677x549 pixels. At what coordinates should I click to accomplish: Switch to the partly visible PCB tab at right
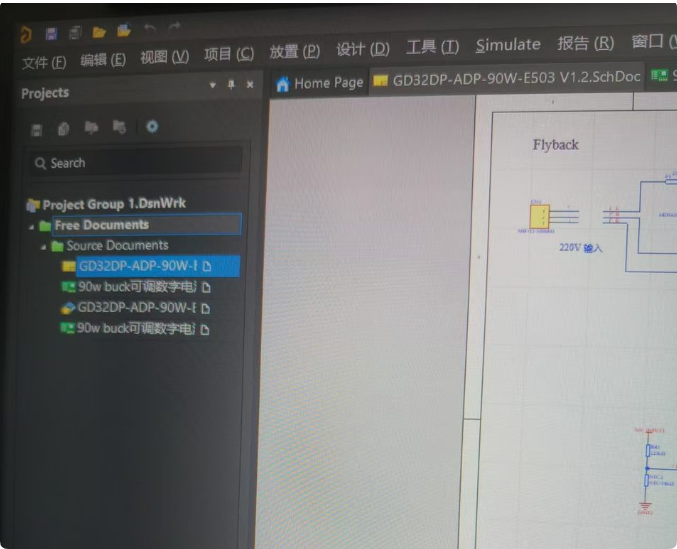click(x=662, y=75)
